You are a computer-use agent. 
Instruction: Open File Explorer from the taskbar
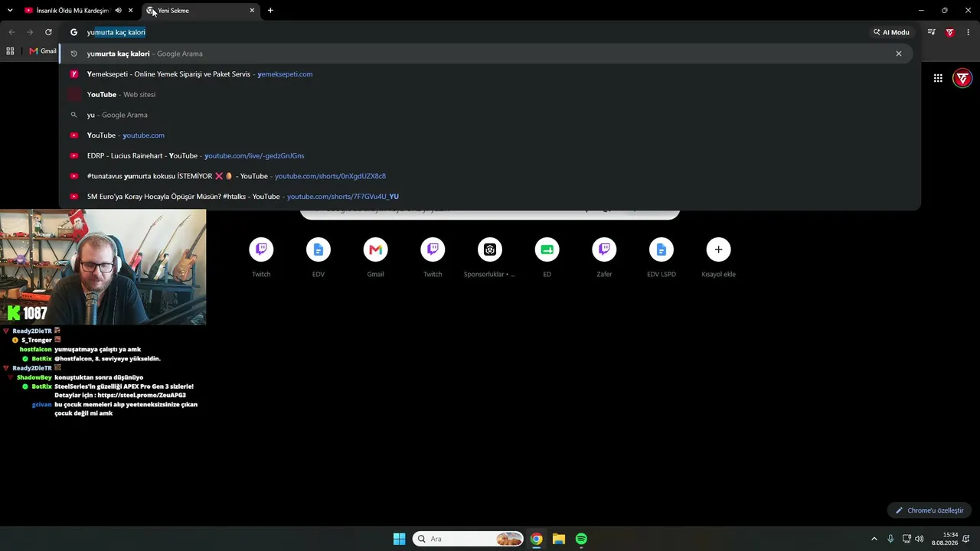559,539
